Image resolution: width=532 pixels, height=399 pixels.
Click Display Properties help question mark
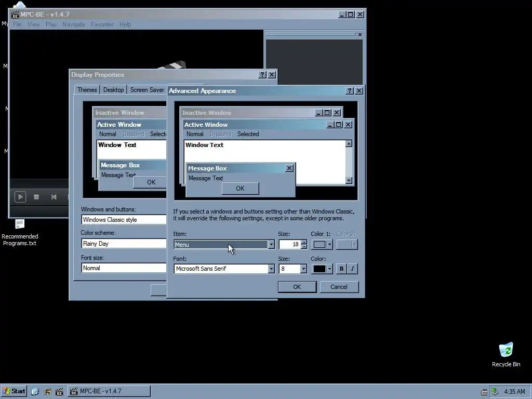(262, 75)
